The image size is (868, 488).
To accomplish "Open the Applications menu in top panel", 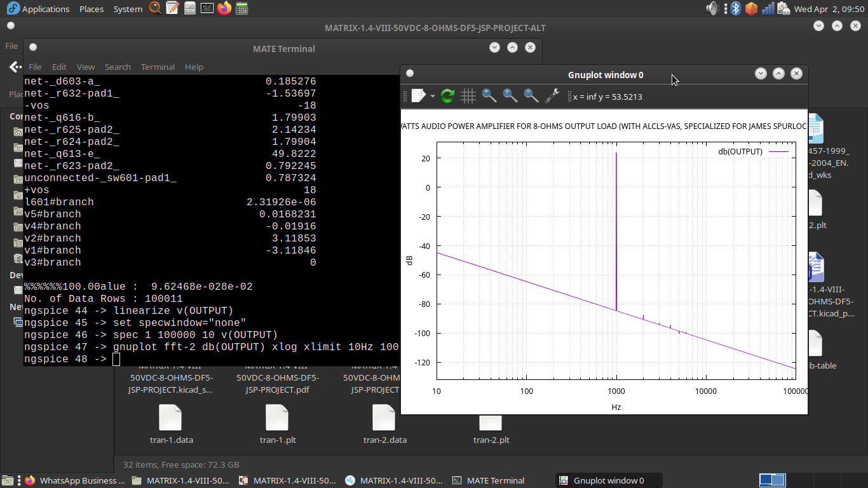I will 46,9.
